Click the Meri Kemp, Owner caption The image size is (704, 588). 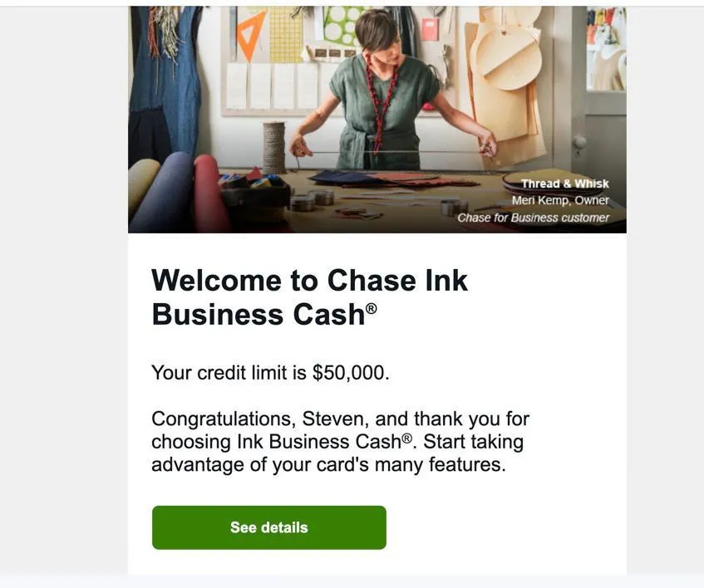[x=560, y=200]
